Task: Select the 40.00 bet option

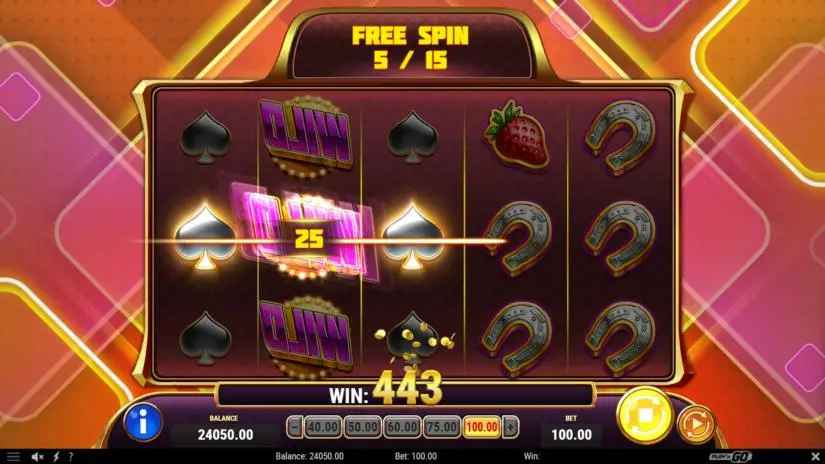Action: (323, 427)
